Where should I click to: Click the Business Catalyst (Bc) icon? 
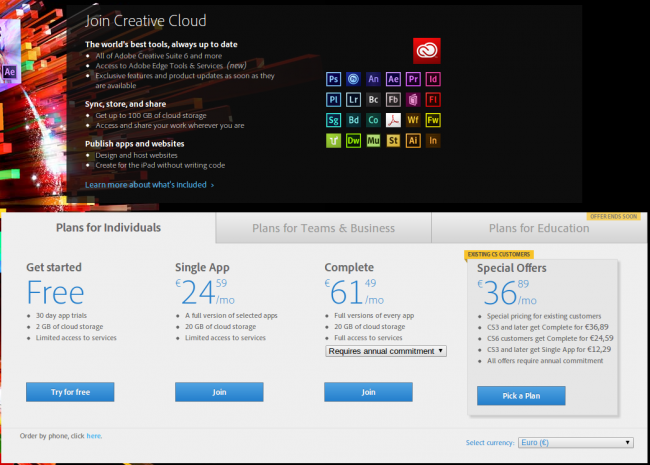click(373, 99)
